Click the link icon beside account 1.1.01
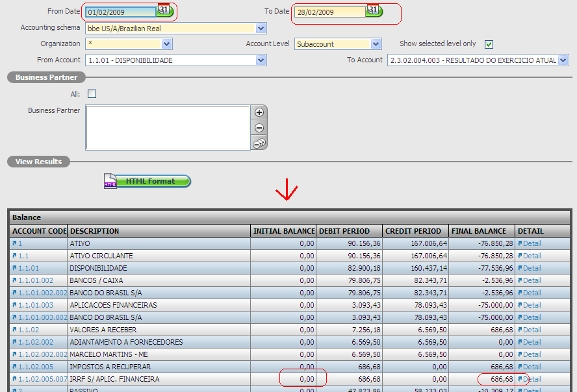Image resolution: width=577 pixels, height=392 pixels. tap(14, 268)
